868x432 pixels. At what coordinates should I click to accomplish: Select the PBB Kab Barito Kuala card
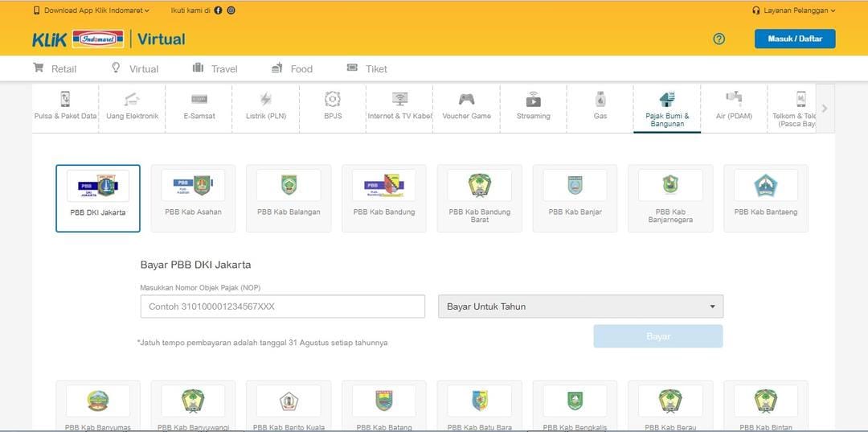pyautogui.click(x=289, y=405)
